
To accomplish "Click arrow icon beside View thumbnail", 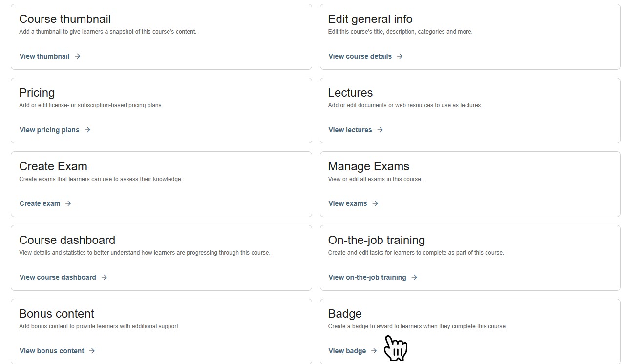I will 78,56.
